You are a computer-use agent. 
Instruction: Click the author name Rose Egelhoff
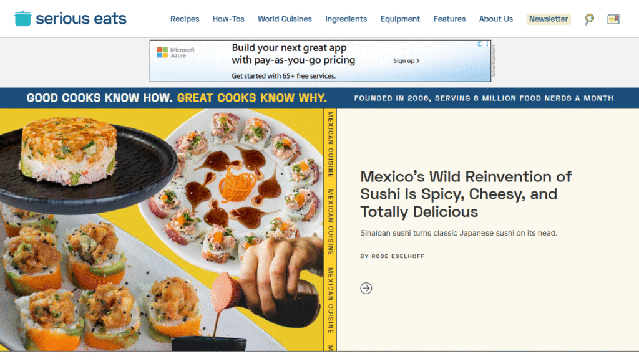point(398,256)
